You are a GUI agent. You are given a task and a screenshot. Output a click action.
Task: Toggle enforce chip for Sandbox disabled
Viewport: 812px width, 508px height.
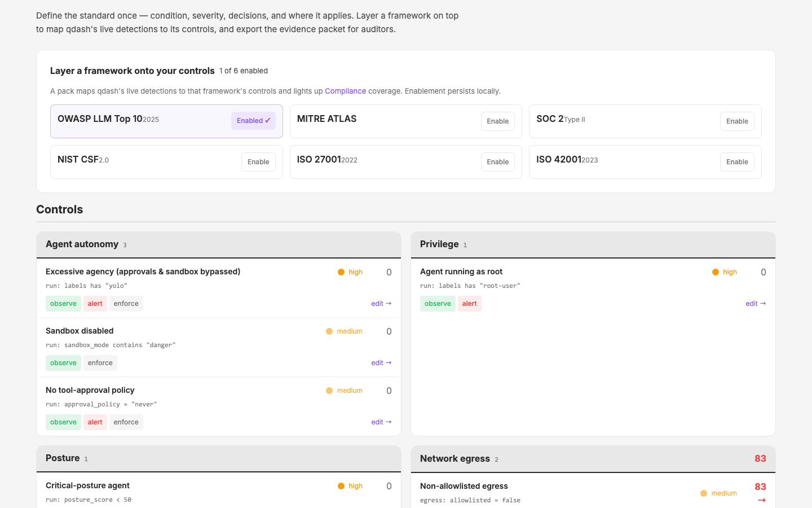[100, 363]
